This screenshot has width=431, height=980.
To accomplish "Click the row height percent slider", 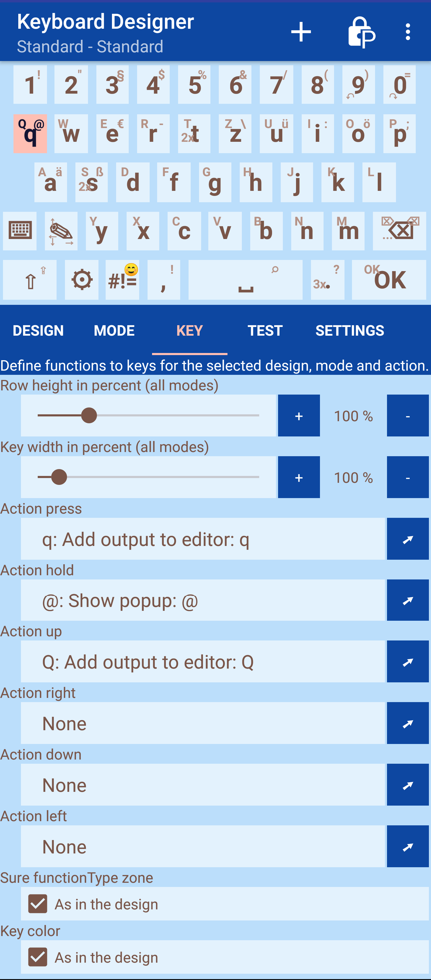I will click(148, 416).
